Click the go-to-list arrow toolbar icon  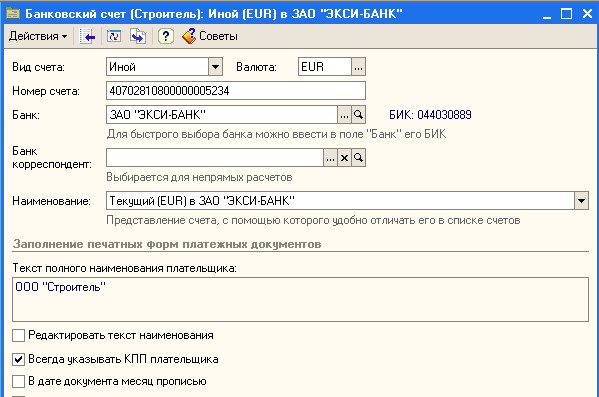[x=87, y=36]
